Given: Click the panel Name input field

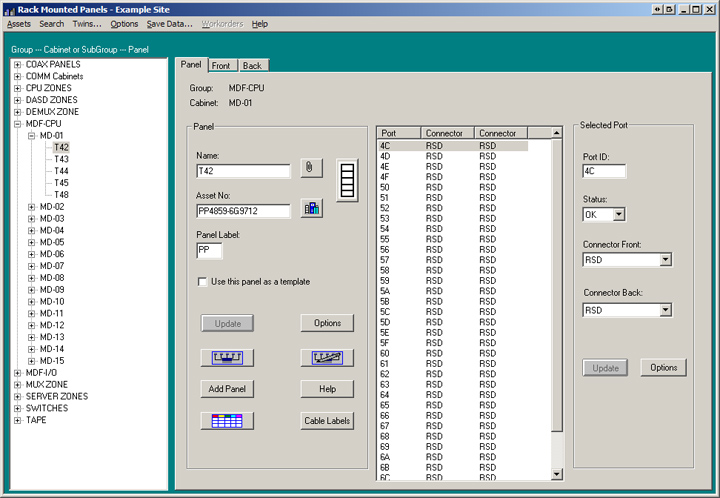Looking at the screenshot, I should (x=243, y=171).
